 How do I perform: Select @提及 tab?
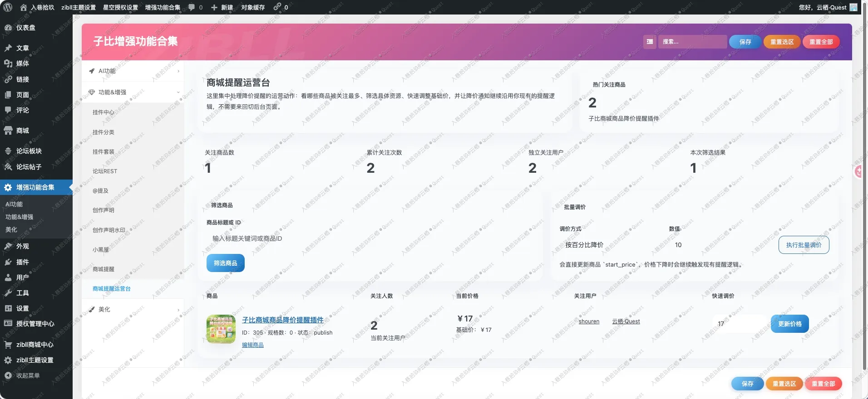(133, 191)
